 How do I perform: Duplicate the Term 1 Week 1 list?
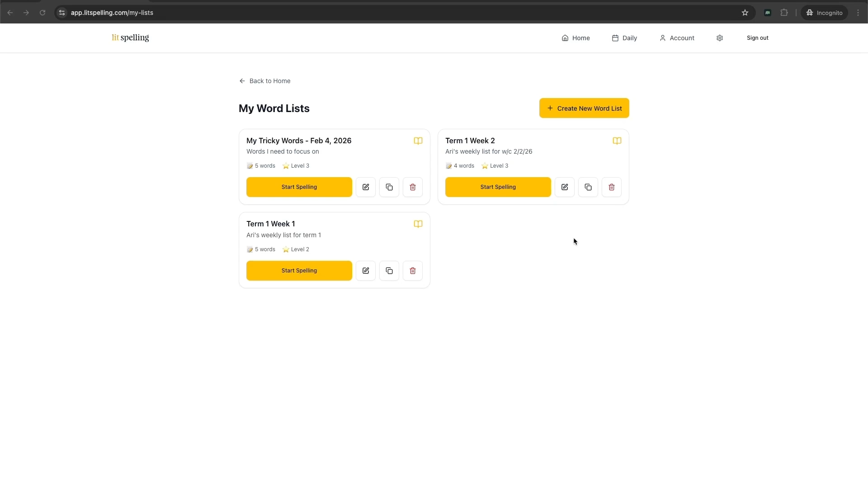[x=389, y=271]
